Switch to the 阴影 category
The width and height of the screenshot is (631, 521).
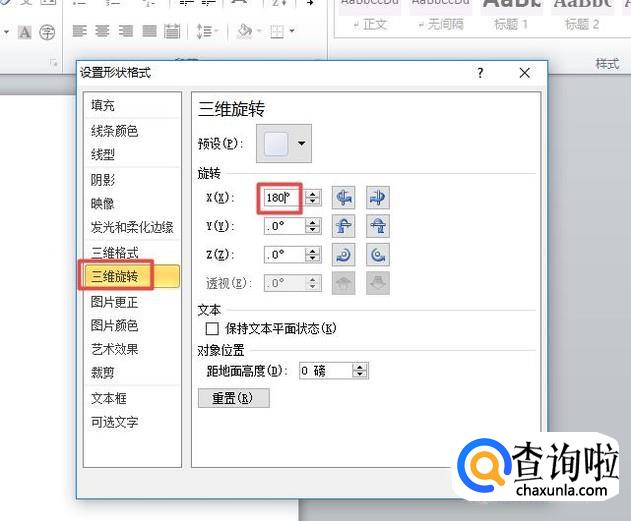tap(103, 180)
